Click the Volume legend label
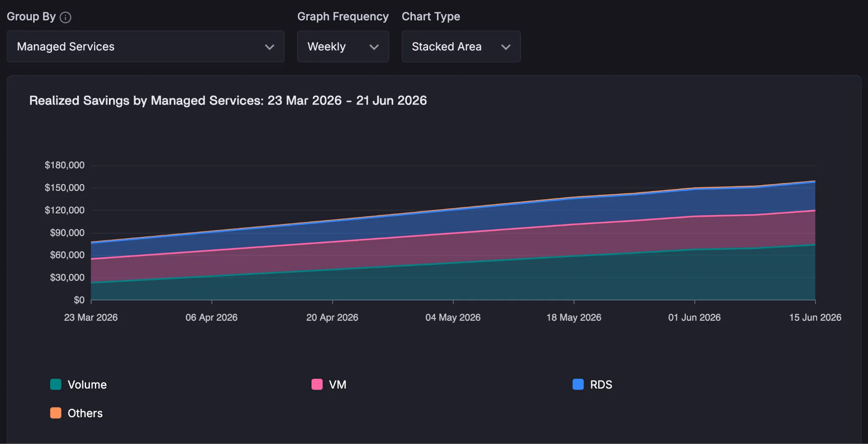Viewport: 868px width, 444px height. pyautogui.click(x=87, y=385)
